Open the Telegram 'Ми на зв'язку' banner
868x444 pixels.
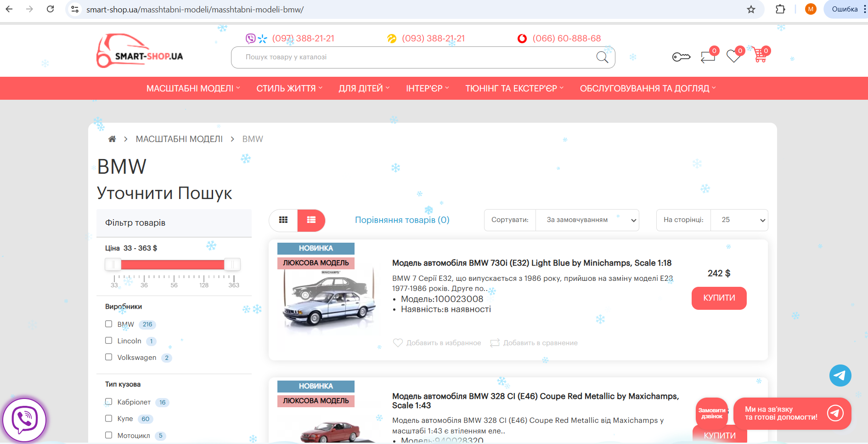click(792, 413)
